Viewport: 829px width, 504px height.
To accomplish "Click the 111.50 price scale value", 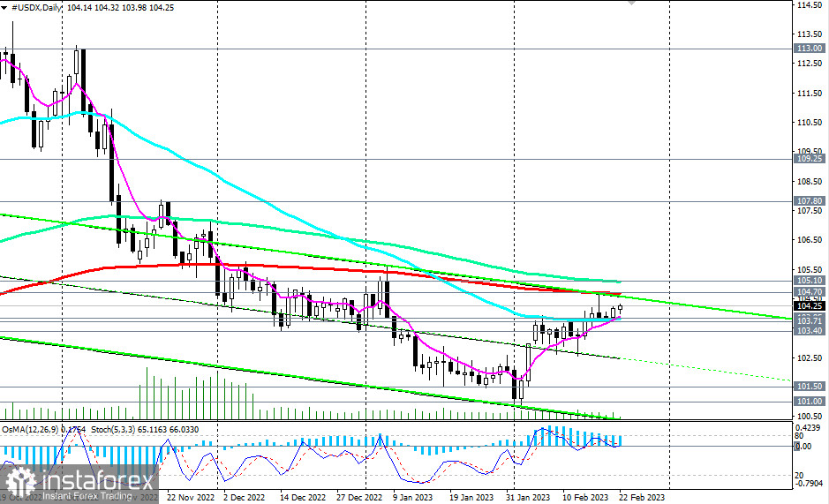I will tap(810, 93).
